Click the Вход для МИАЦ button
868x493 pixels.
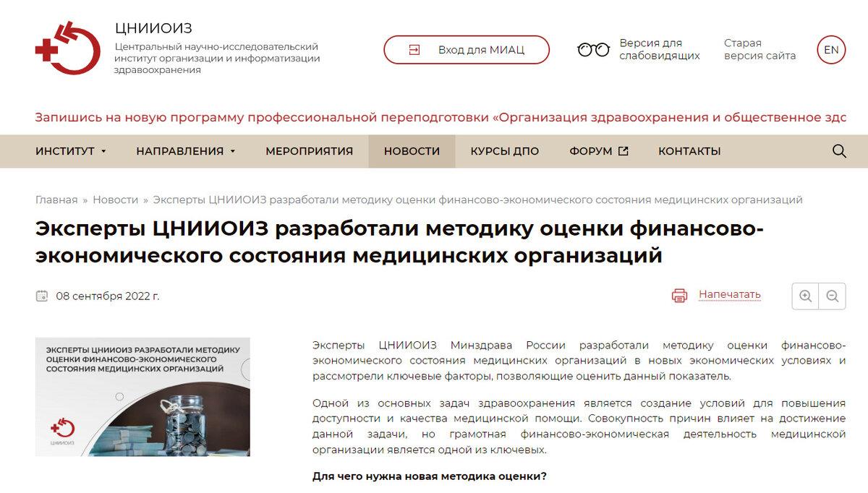point(466,49)
